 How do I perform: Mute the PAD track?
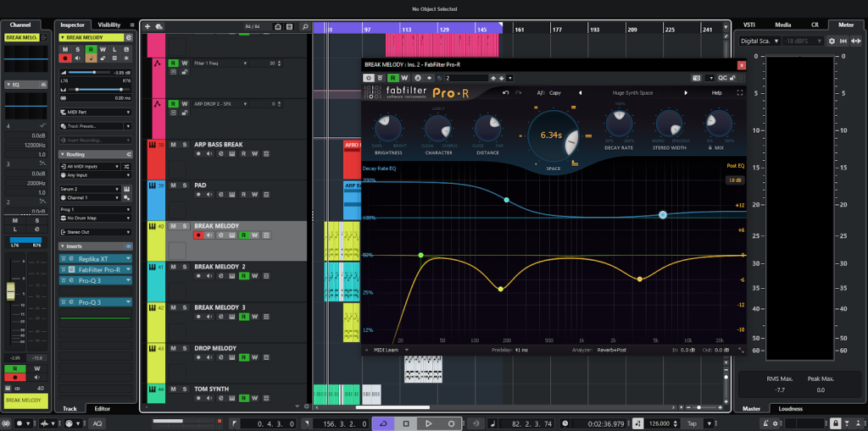pos(174,185)
